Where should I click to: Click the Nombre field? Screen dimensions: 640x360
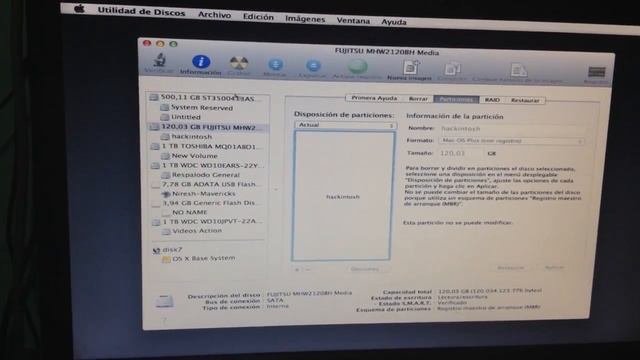(x=511, y=129)
